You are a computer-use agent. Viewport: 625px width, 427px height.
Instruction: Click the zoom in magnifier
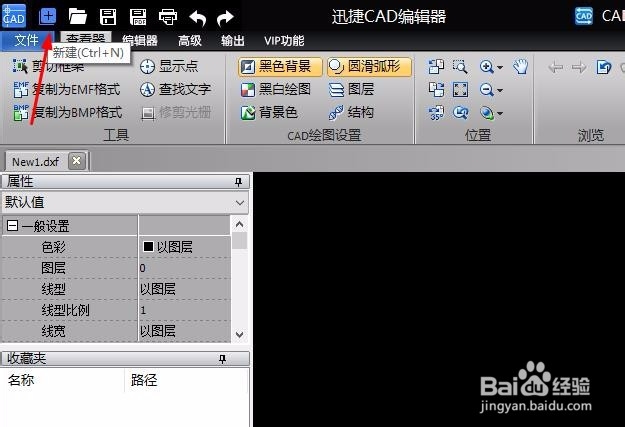[487, 67]
